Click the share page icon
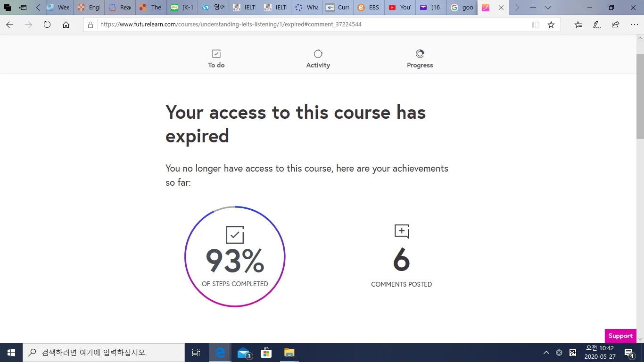 615,25
